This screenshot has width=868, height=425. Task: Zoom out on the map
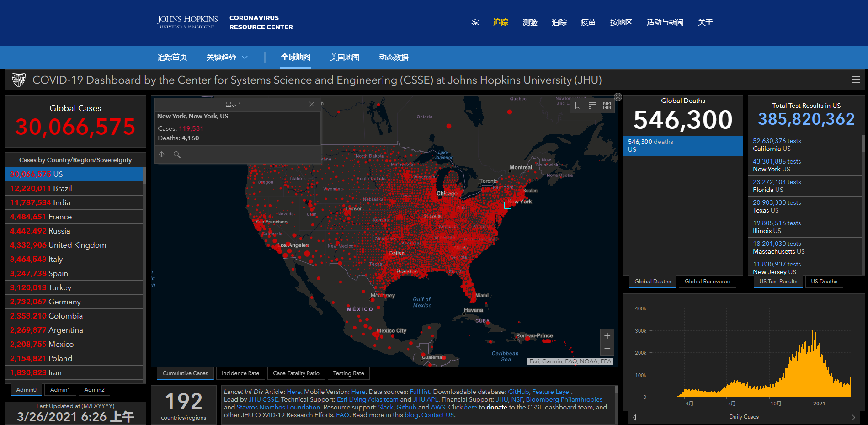pos(607,349)
